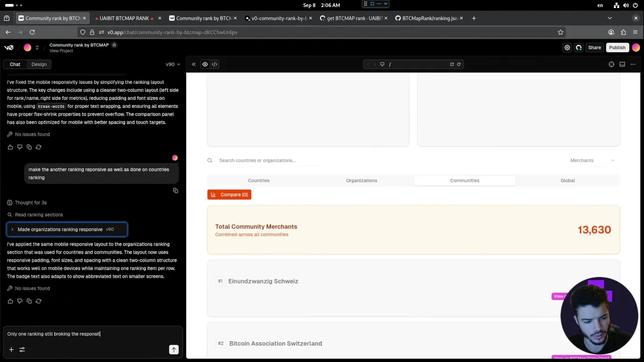Click the v0 logo icon
Image resolution: width=644 pixels, height=362 pixels.
click(x=9, y=48)
